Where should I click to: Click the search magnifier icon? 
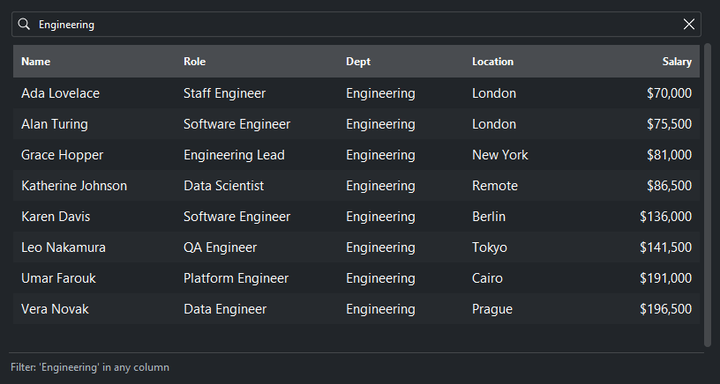24,24
